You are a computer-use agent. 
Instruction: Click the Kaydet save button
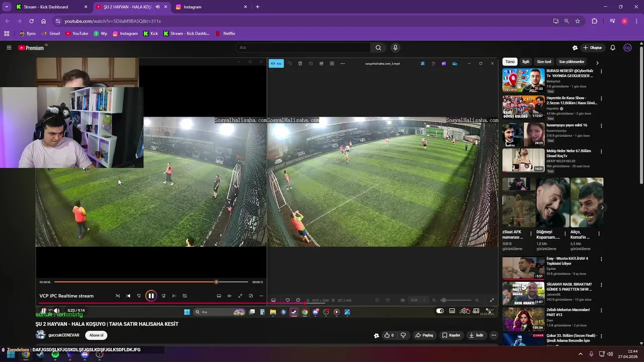[451, 335]
